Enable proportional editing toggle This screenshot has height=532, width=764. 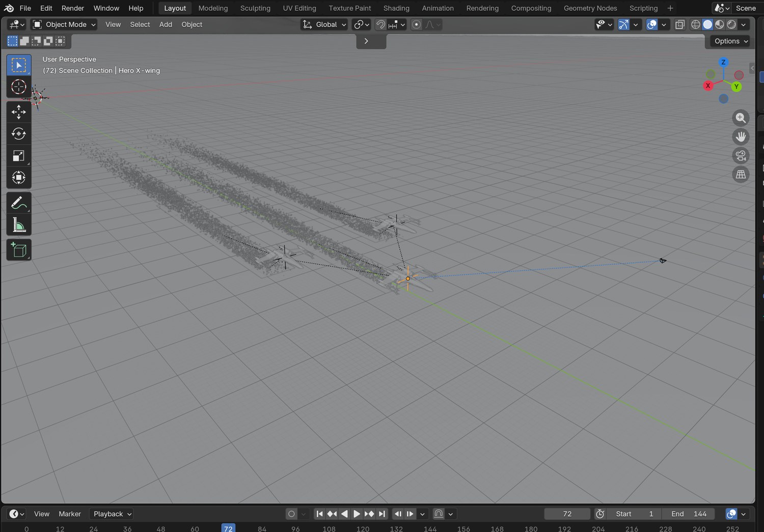click(417, 24)
